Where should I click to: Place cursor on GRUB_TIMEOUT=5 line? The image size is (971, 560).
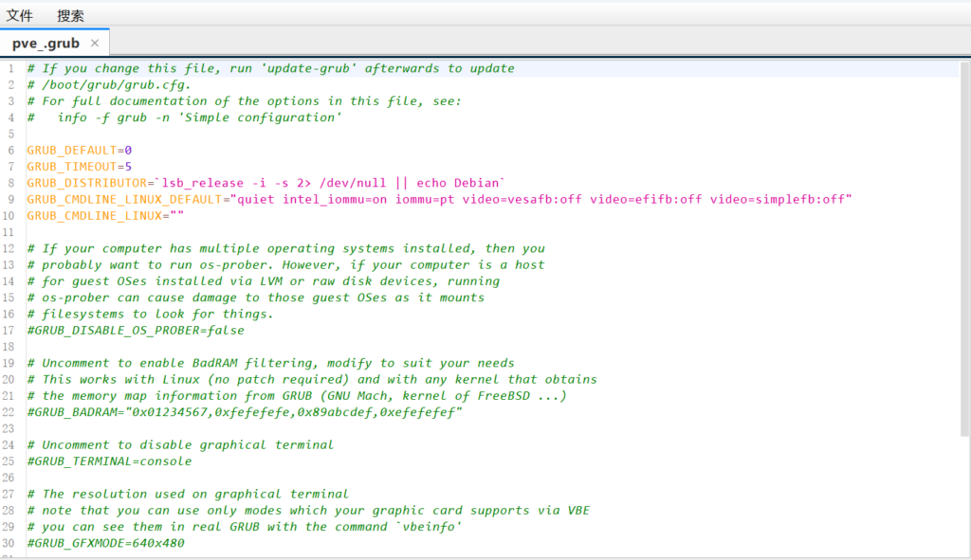(80, 167)
